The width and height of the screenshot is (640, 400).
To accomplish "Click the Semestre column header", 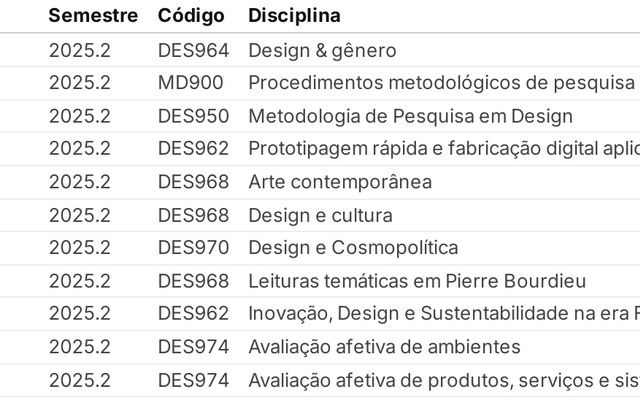I will click(x=93, y=16).
